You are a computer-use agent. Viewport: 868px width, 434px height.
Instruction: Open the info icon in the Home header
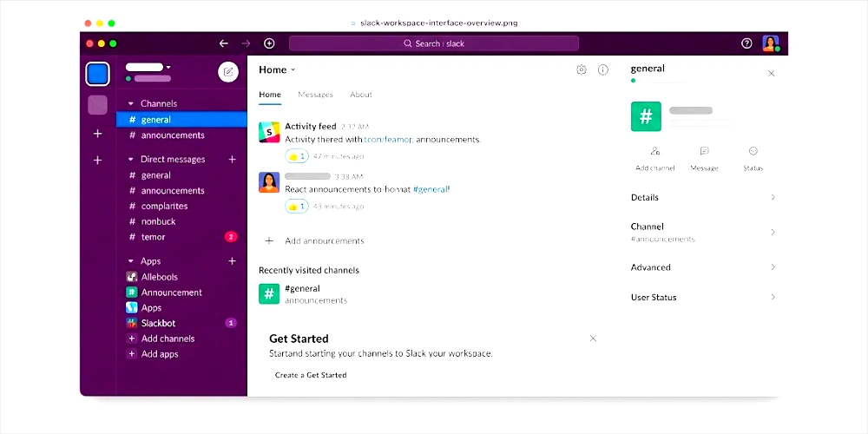[603, 69]
